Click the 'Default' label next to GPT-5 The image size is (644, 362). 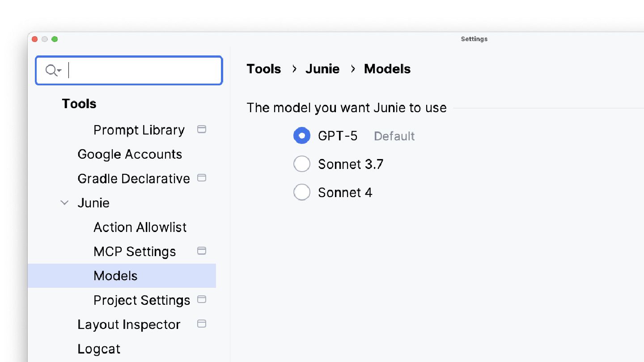[x=394, y=136]
